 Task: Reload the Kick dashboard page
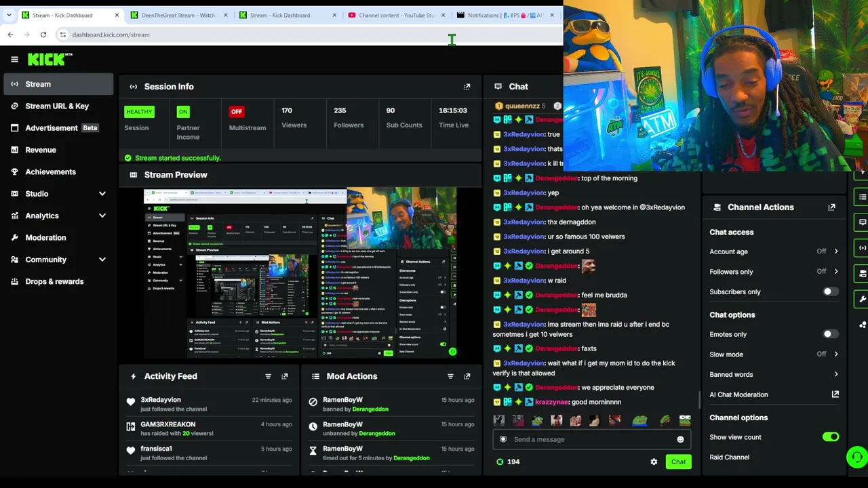click(43, 35)
